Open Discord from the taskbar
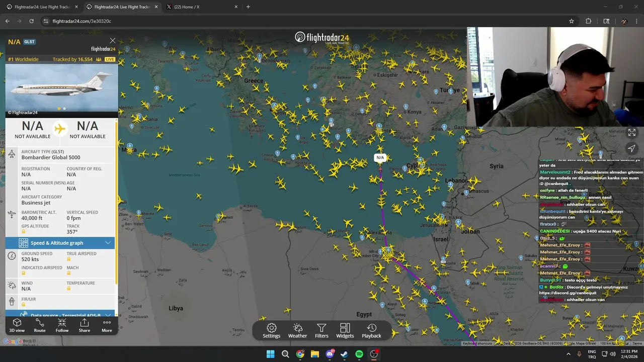The width and height of the screenshot is (644, 362). pyautogui.click(x=330, y=354)
